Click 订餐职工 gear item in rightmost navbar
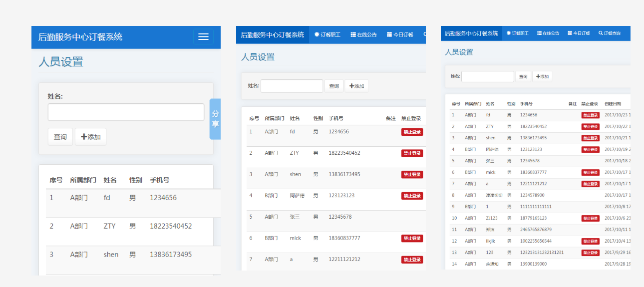This screenshot has width=644, height=287. click(x=517, y=33)
